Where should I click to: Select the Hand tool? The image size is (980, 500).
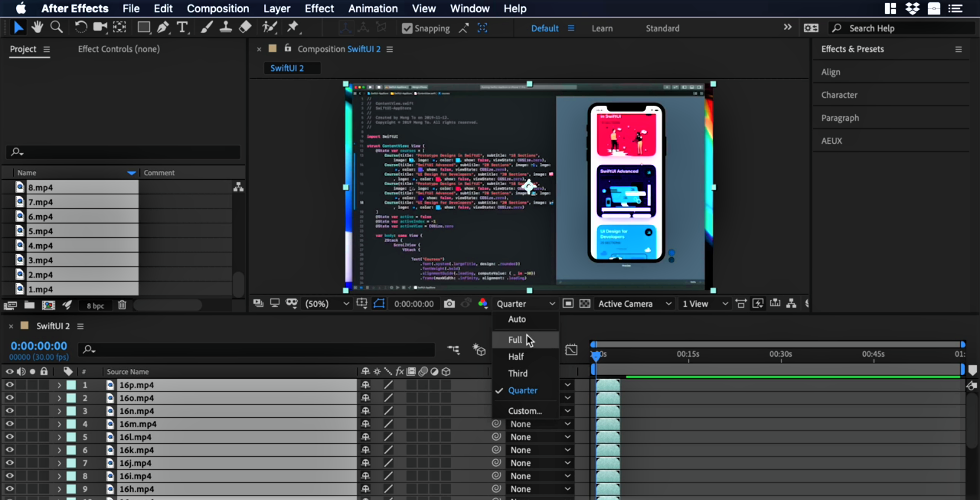pos(37,27)
